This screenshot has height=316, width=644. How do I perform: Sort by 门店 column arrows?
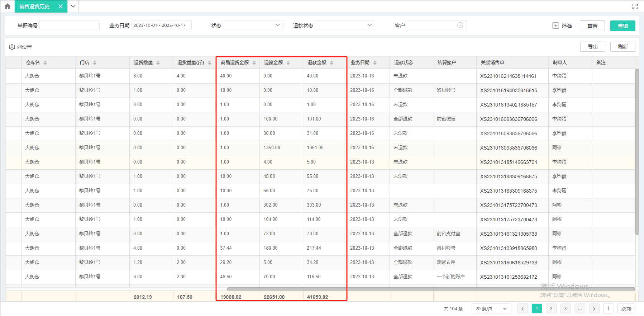tap(95, 62)
